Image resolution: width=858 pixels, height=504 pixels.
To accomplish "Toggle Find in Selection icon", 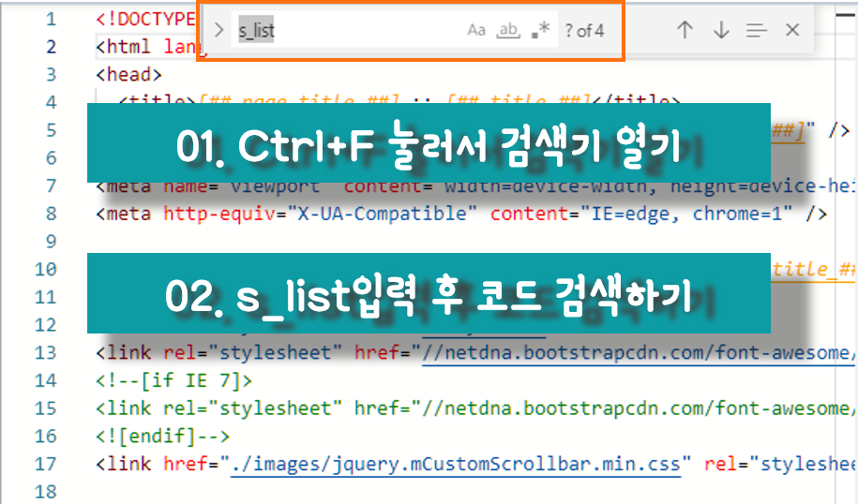I will point(757,30).
